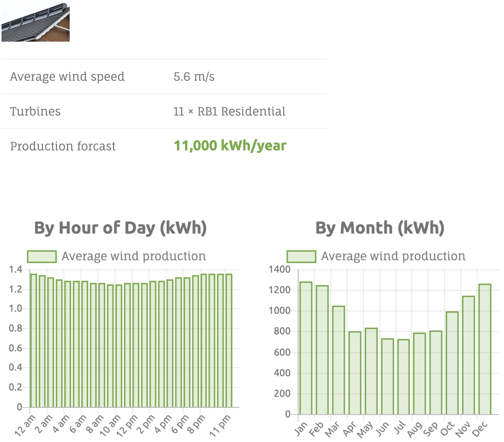
Task: Select the December bar in the monthly chart
Action: coord(486,345)
